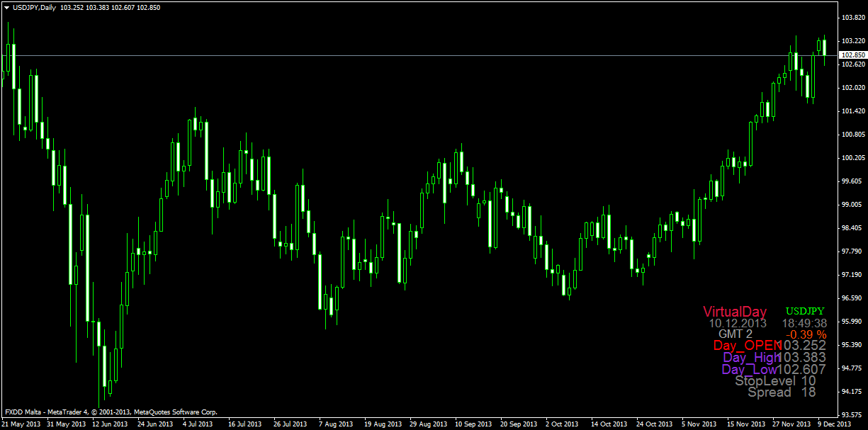
Task: Click the purple Day_Low label
Action: click(x=750, y=369)
